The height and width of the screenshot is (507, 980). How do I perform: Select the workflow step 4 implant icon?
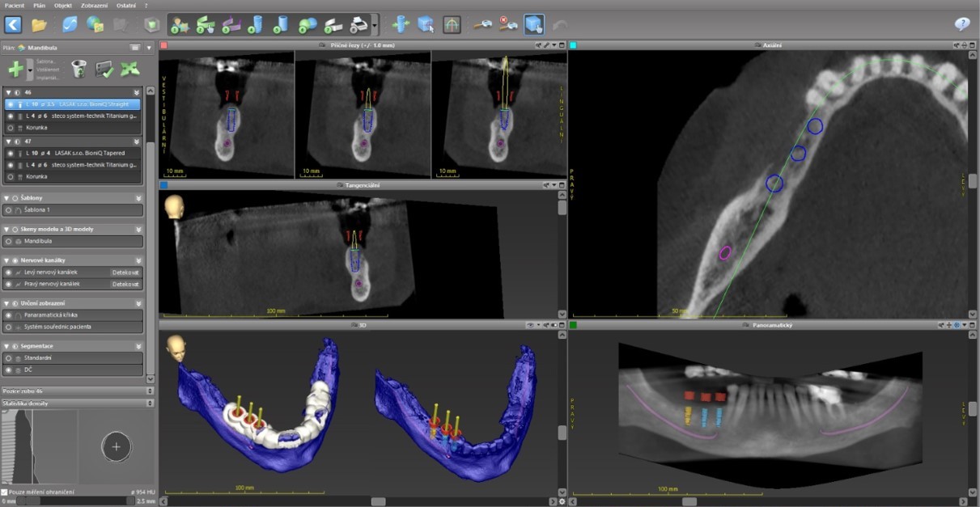256,25
